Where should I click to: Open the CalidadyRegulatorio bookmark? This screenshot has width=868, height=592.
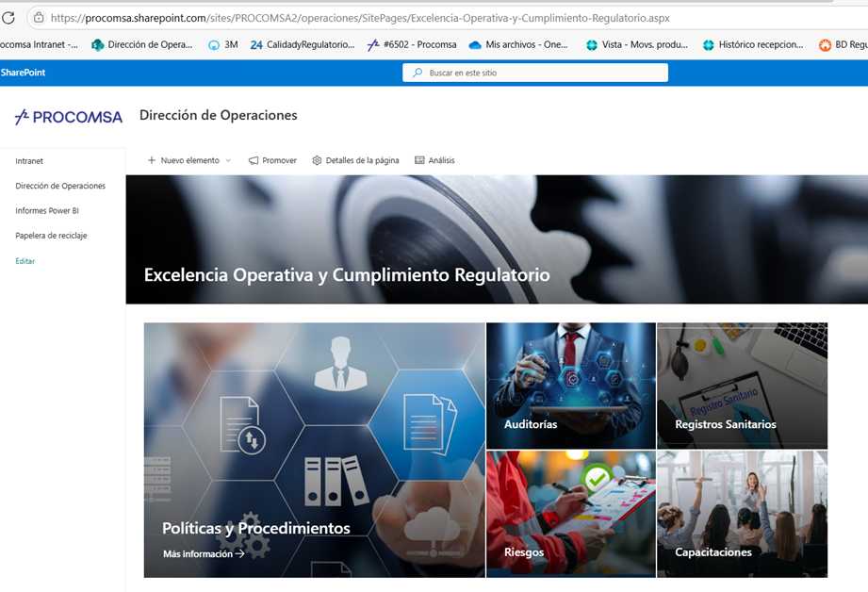point(302,44)
